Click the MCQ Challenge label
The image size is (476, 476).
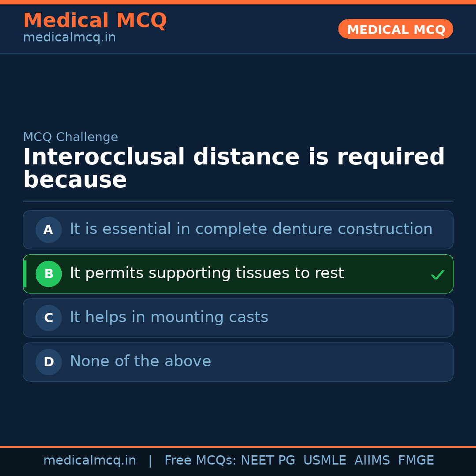click(71, 137)
